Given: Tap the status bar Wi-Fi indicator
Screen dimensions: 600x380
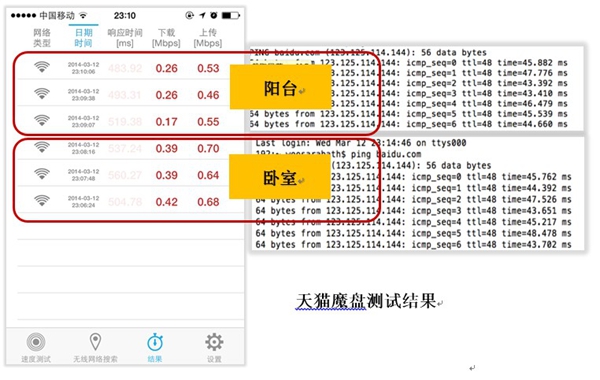Looking at the screenshot, I should (83, 15).
